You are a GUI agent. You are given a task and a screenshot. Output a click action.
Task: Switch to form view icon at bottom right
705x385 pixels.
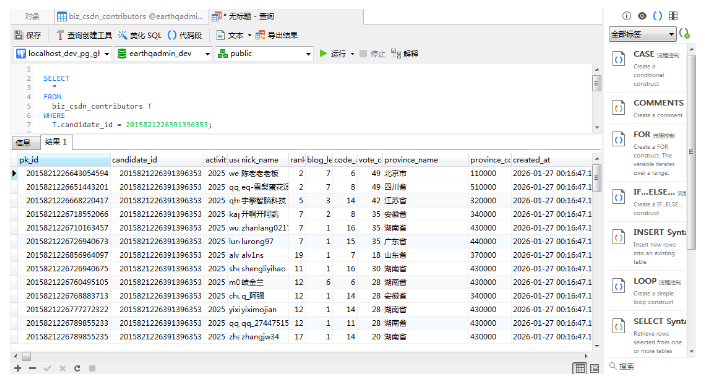594,368
